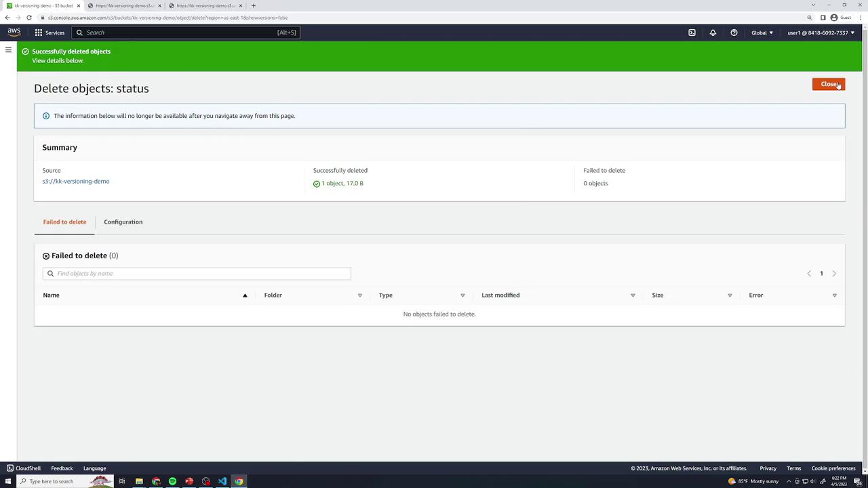Open the browser zoom magnifier icon
868x488 pixels.
coord(810,18)
